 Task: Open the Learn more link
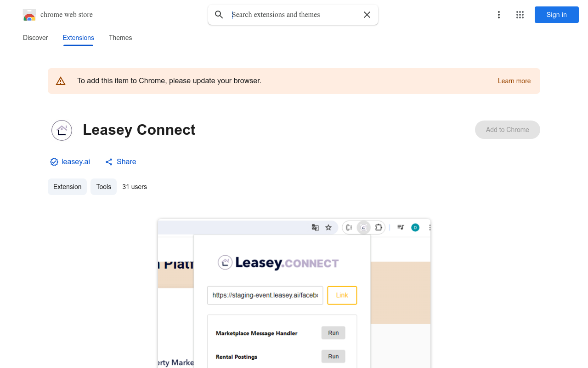click(514, 81)
